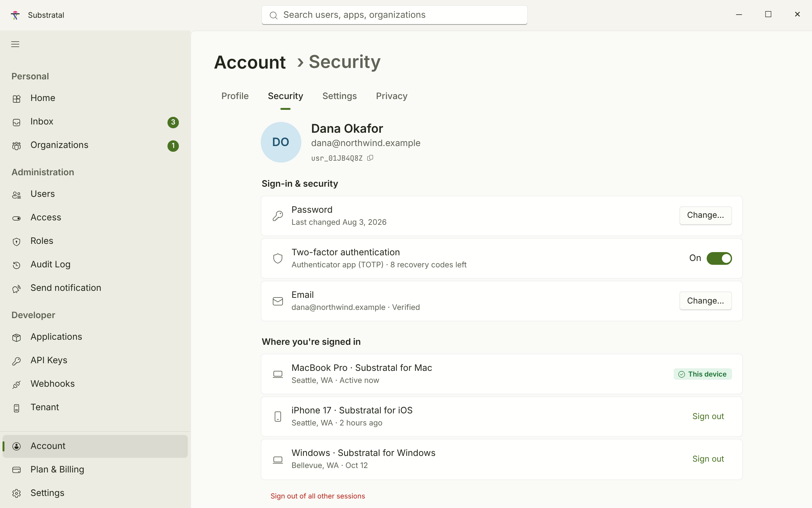Open the Users administration page
Image resolution: width=812 pixels, height=508 pixels.
pos(95,194)
